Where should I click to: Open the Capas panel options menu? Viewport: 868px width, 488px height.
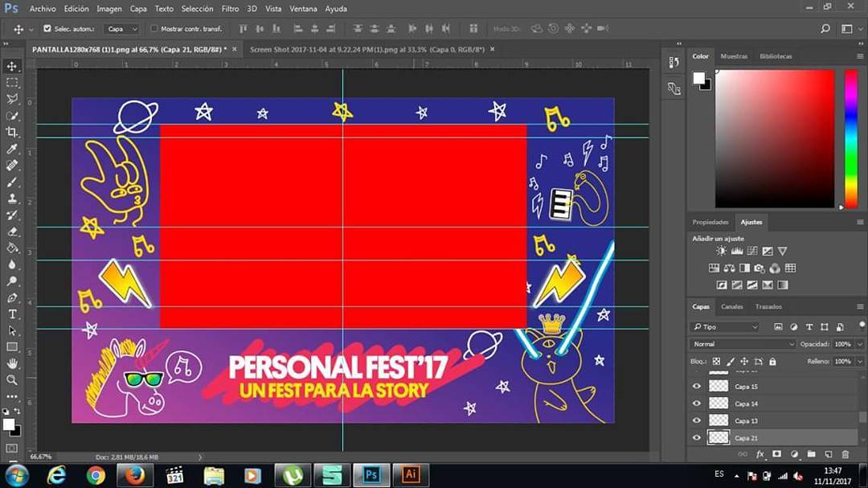click(x=860, y=307)
